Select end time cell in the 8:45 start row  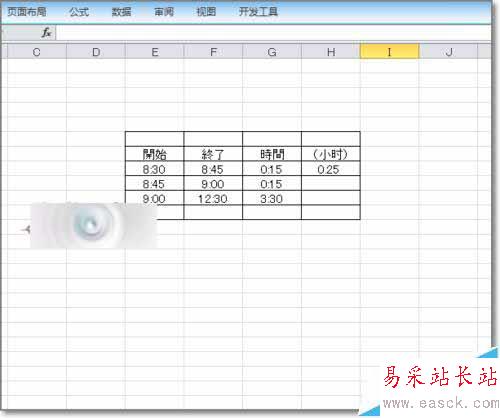pyautogui.click(x=213, y=184)
